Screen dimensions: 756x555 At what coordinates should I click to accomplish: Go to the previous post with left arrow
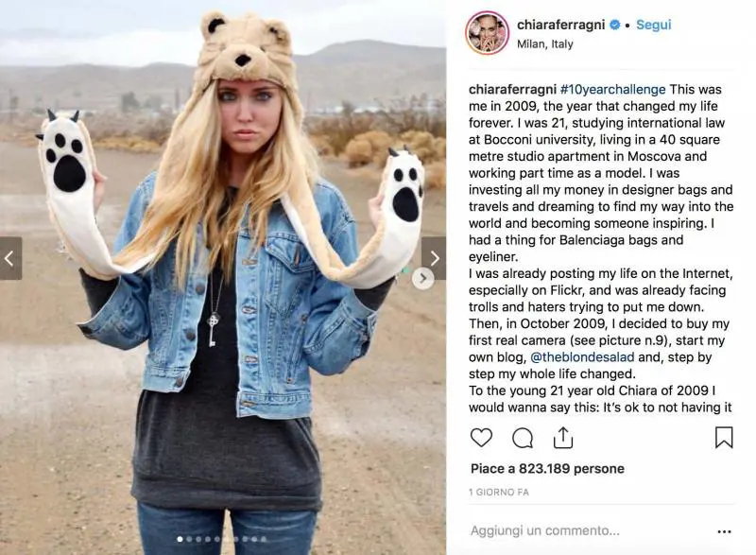pos(10,258)
